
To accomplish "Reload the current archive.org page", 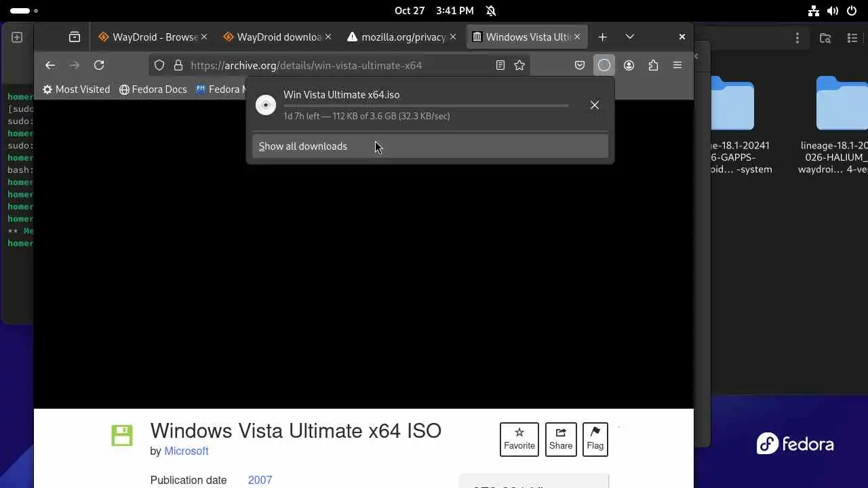I will click(99, 65).
